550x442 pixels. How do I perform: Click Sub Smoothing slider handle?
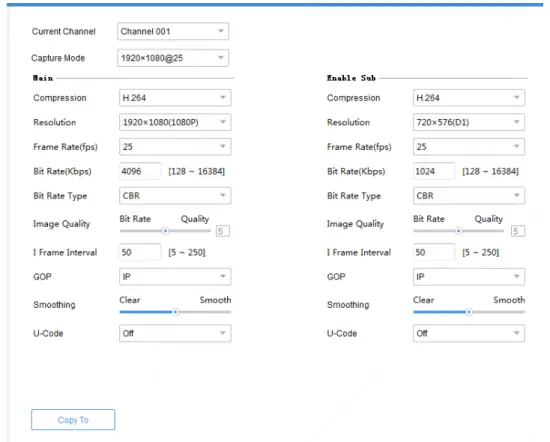tap(469, 312)
